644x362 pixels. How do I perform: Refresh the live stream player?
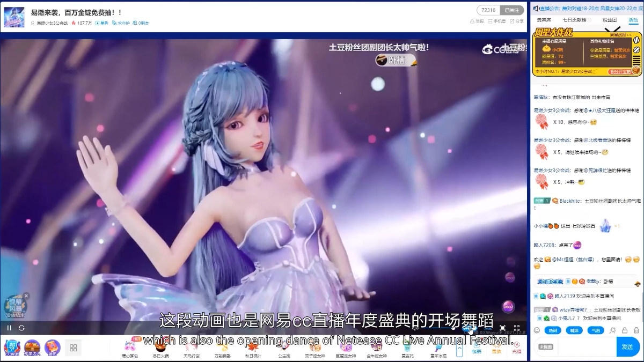(x=21, y=328)
